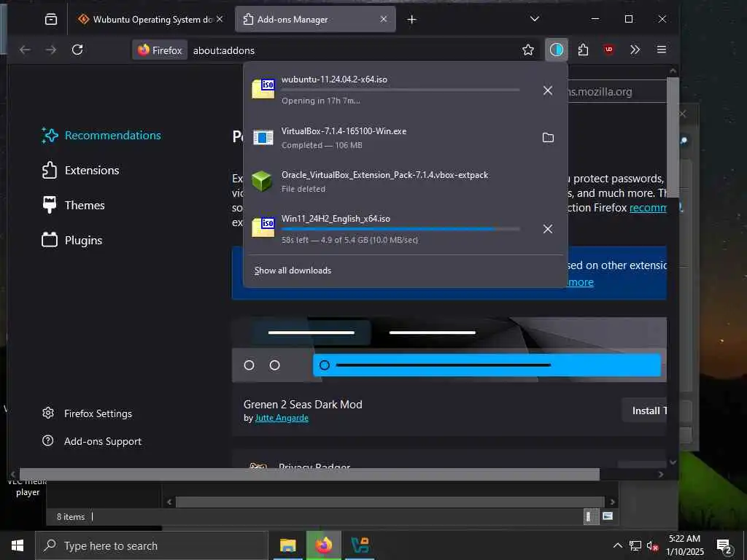Cancel the wubuntu-11.24.04.2-x64.iso download
The width and height of the screenshot is (747, 560).
click(x=548, y=90)
